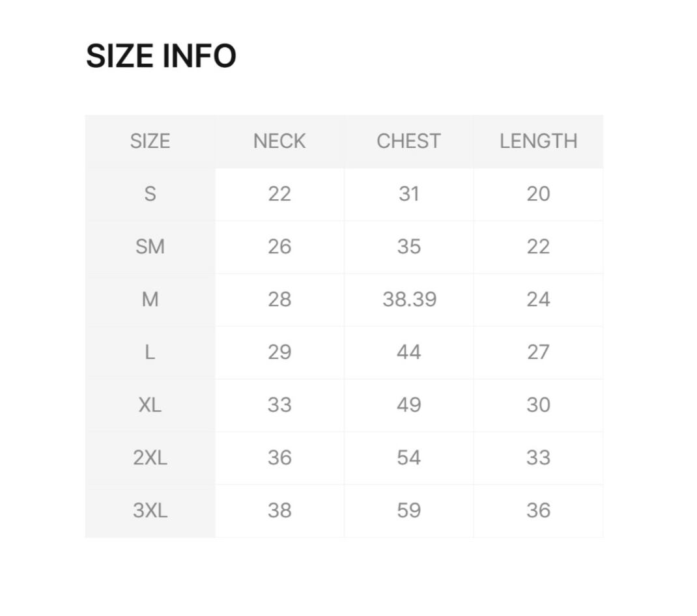697x616 pixels.
Task: Select the NECK column header
Action: tap(279, 141)
